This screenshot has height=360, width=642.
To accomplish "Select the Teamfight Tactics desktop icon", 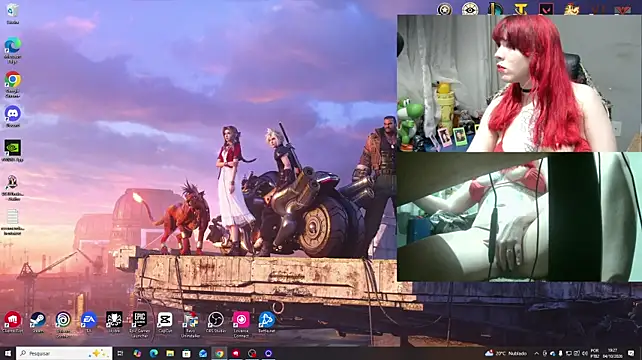I will click(520, 8).
